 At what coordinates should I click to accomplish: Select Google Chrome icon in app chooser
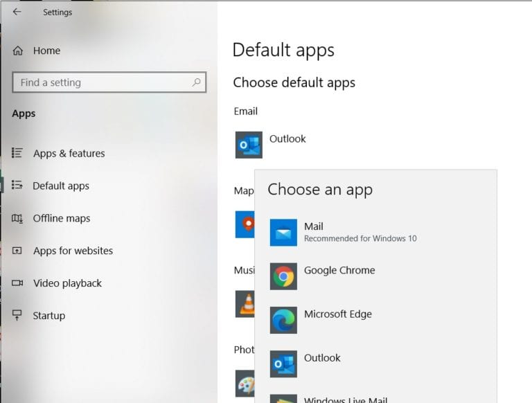click(283, 276)
